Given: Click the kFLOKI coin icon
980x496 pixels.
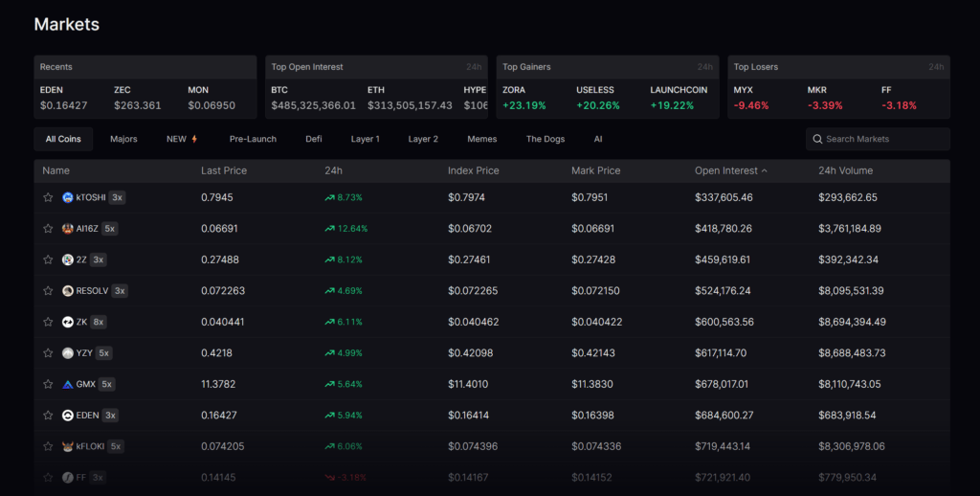Looking at the screenshot, I should pyautogui.click(x=68, y=446).
